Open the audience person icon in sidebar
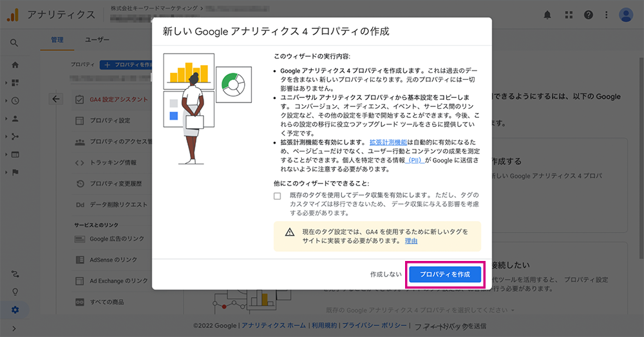This screenshot has width=644, height=337. (15, 119)
